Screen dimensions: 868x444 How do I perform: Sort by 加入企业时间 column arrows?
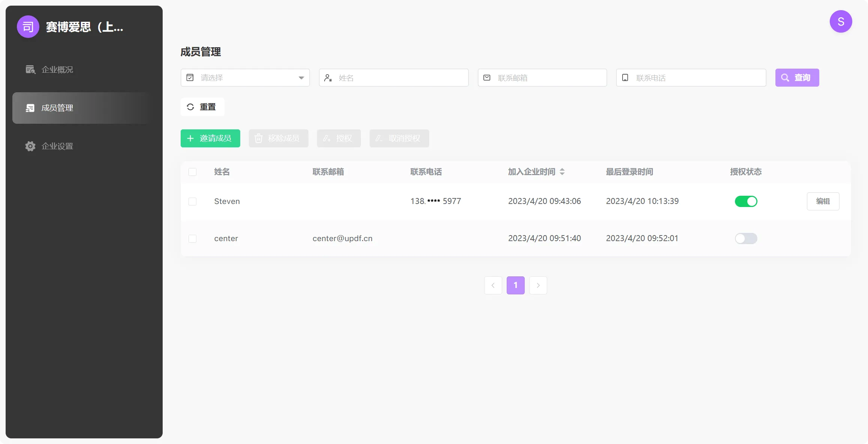point(562,172)
